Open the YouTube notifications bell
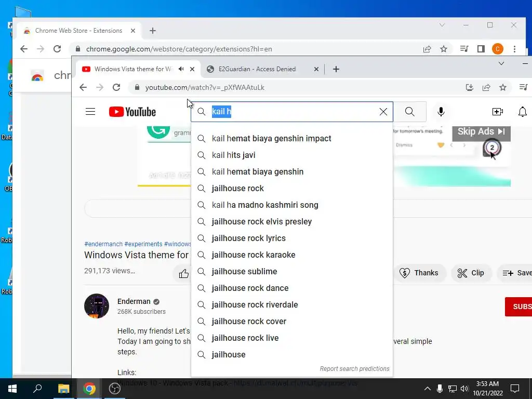The width and height of the screenshot is (532, 399). pos(523,112)
